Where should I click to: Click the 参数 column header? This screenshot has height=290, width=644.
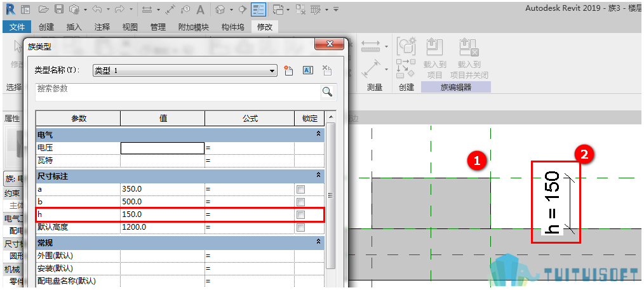click(78, 118)
